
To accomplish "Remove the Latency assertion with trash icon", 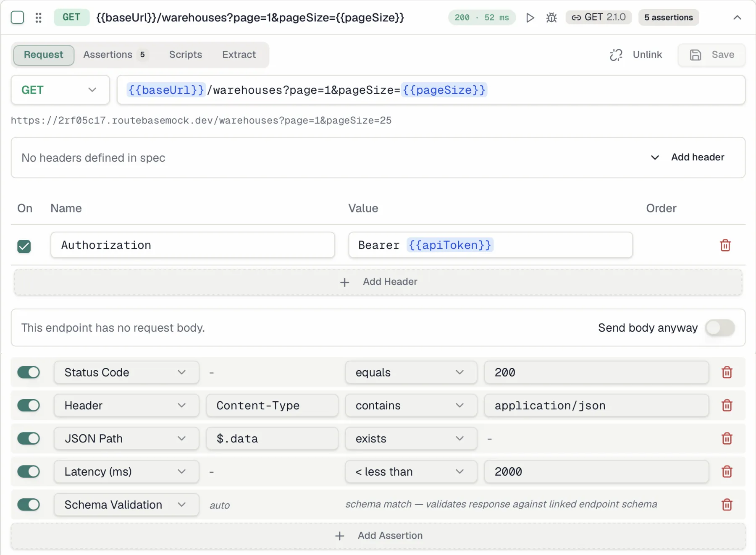I will point(727,472).
